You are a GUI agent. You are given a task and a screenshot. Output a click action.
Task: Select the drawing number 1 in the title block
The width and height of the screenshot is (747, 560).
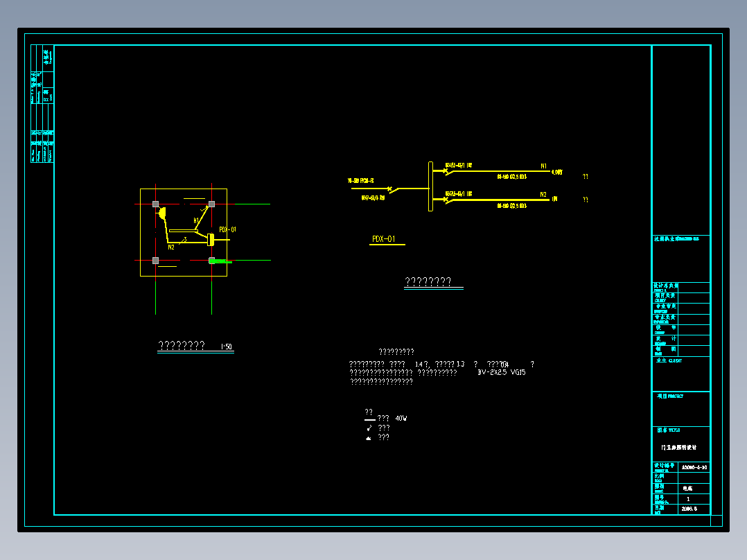point(688,499)
